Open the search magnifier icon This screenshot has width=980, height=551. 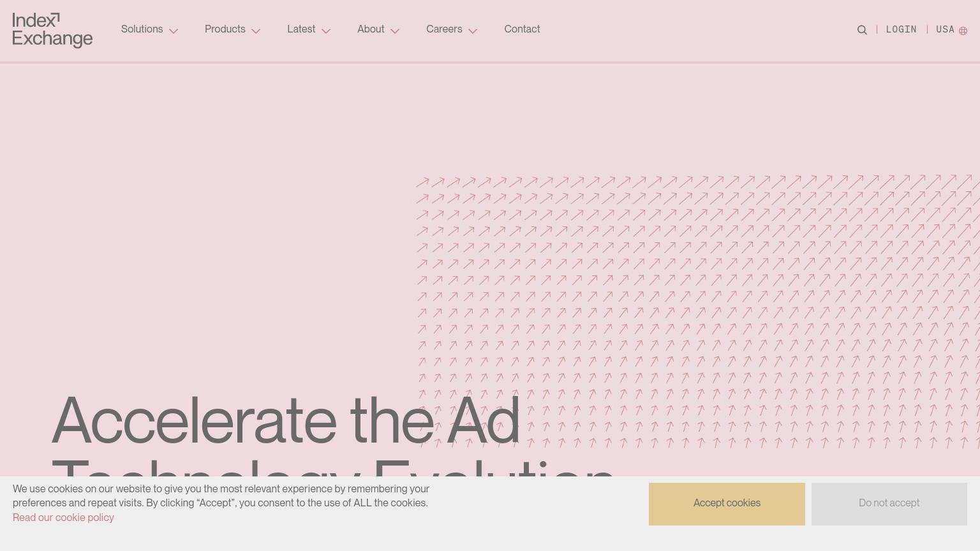tap(862, 30)
